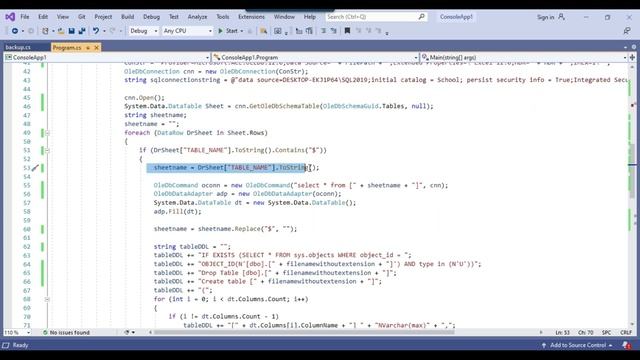This screenshot has width=640, height=360.
Task: Collapse the foreach block at line 49
Action: coord(47,133)
